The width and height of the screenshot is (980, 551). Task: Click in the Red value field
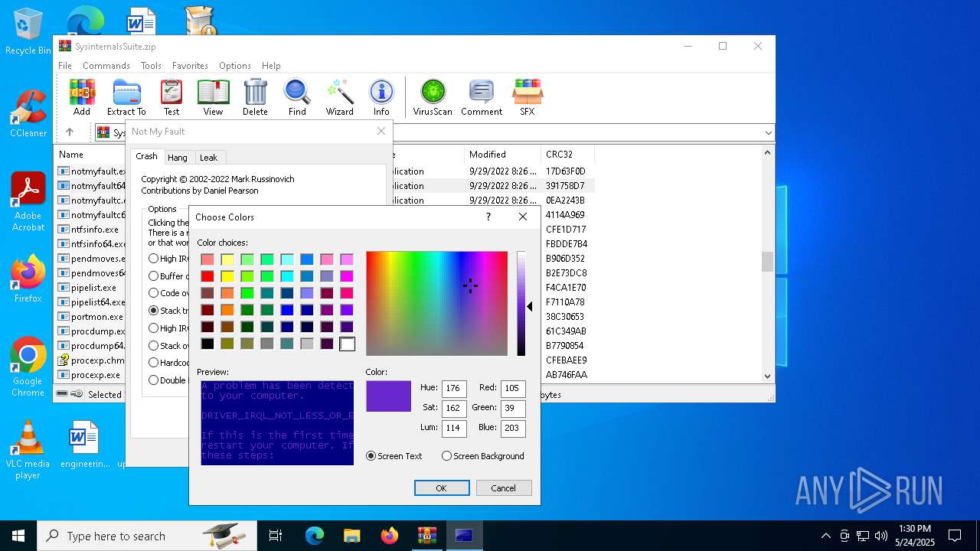click(x=513, y=389)
